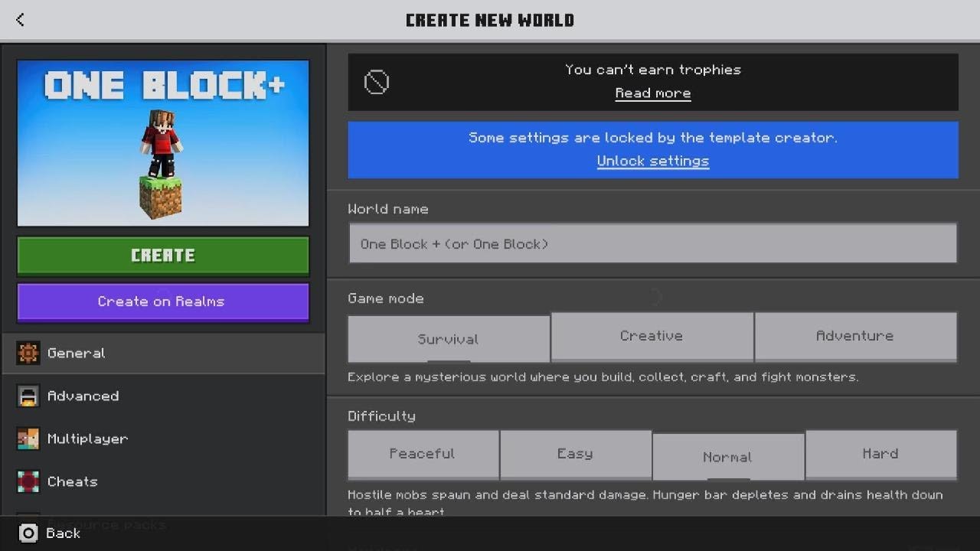Set difficulty to Hard
This screenshot has height=551, width=980.
click(881, 455)
